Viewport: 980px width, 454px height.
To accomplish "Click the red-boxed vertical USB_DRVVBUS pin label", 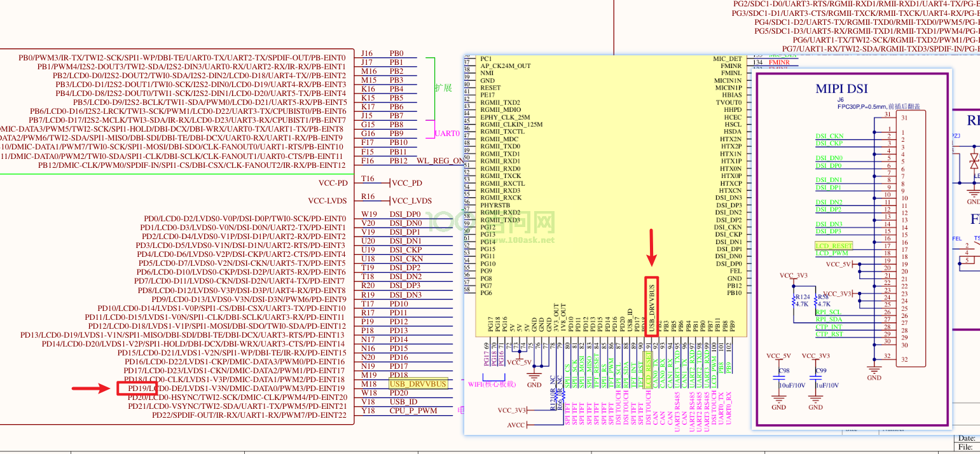I will pos(651,303).
